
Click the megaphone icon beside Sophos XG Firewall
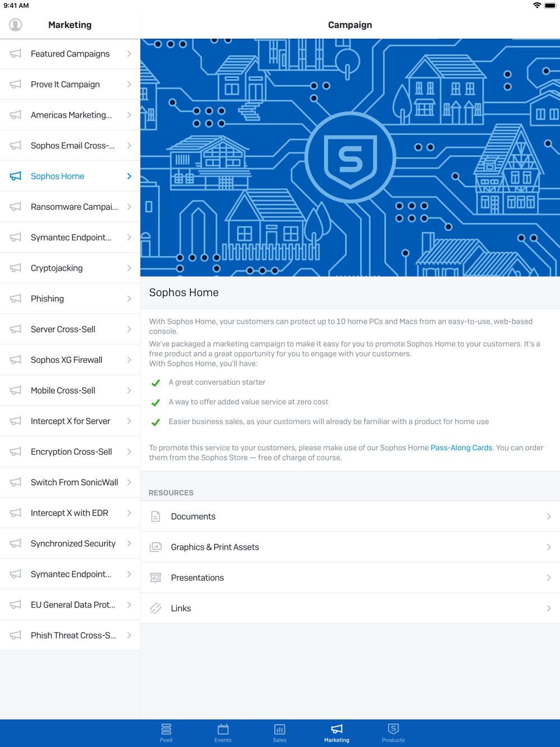(16, 360)
